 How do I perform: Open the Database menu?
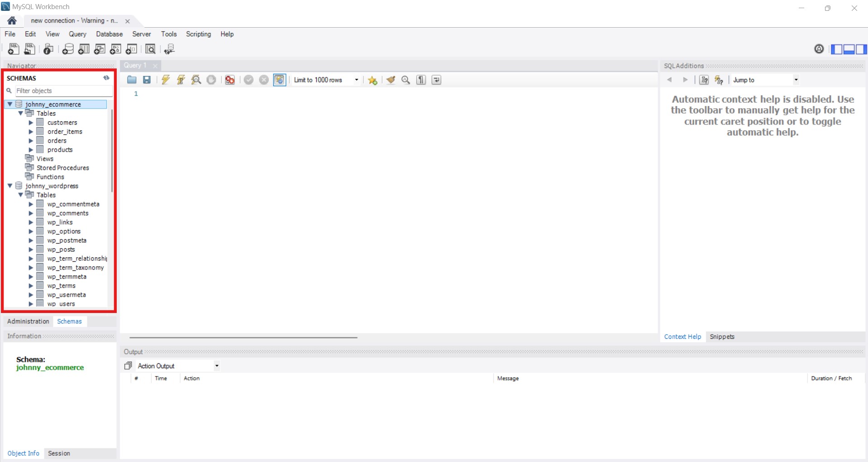pos(109,34)
